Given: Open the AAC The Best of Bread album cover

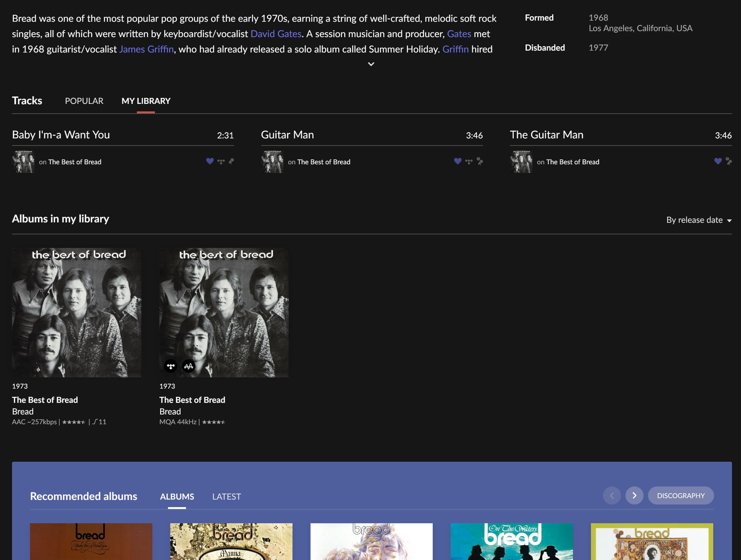Looking at the screenshot, I should pyautogui.click(x=76, y=313).
